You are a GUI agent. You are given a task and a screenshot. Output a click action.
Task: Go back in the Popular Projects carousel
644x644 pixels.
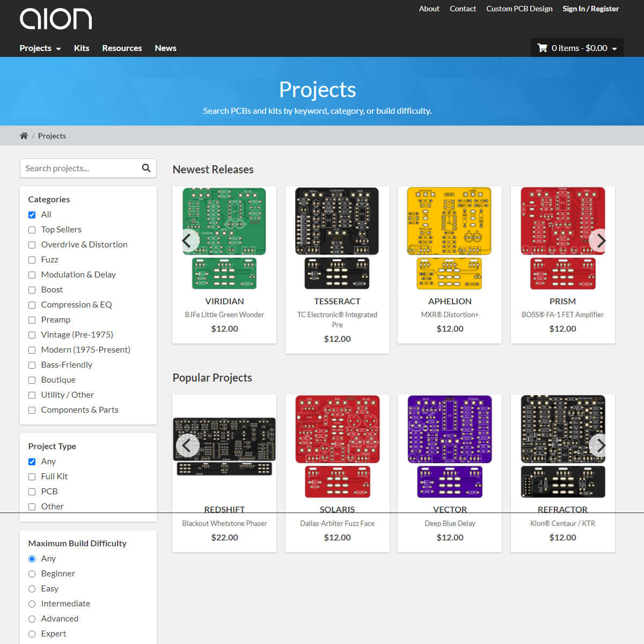click(x=187, y=445)
